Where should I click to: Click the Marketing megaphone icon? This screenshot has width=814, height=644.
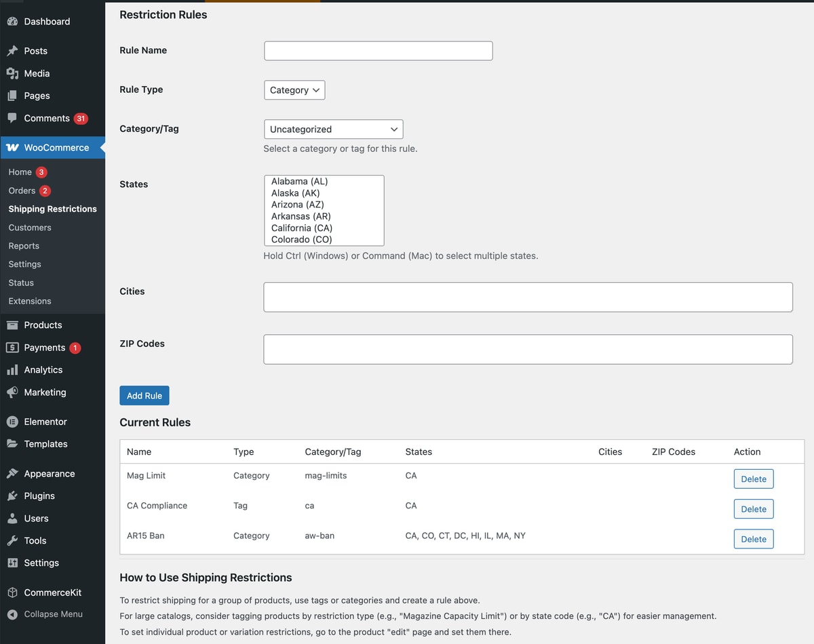point(12,392)
